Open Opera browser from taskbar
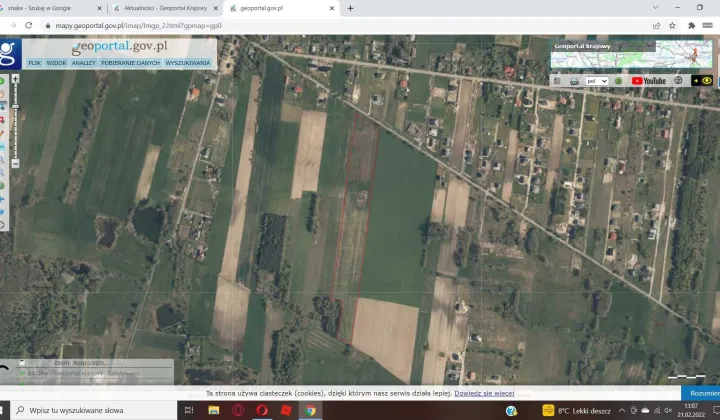The image size is (720, 420). point(262,410)
